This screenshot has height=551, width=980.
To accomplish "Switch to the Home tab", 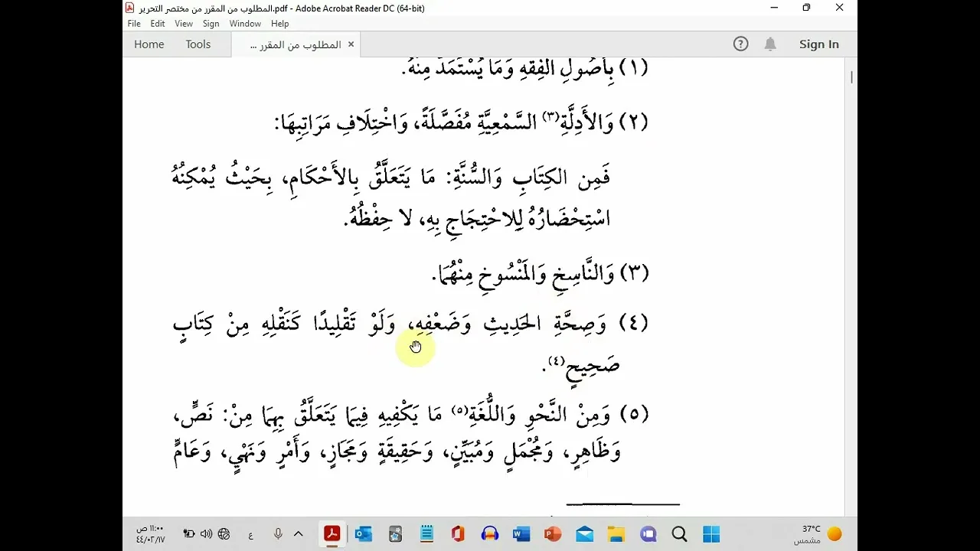I will [149, 44].
